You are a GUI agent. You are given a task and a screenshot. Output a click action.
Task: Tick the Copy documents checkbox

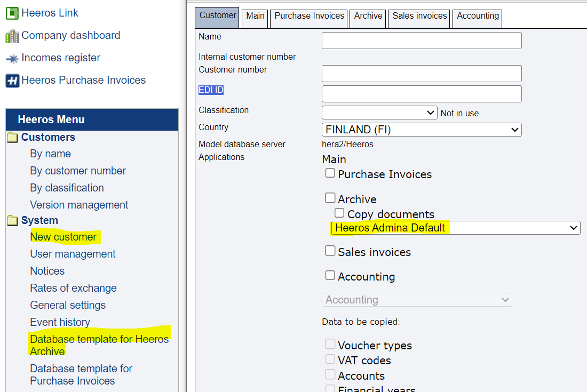[339, 213]
